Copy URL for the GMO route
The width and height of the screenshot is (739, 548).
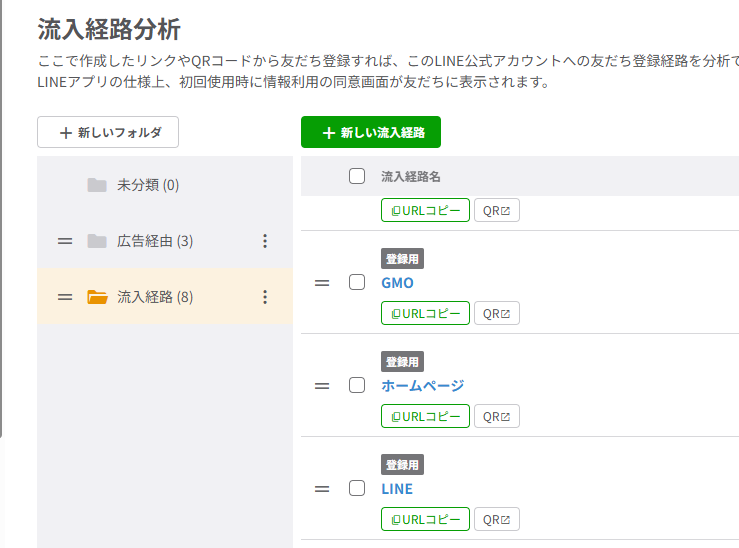point(426,313)
